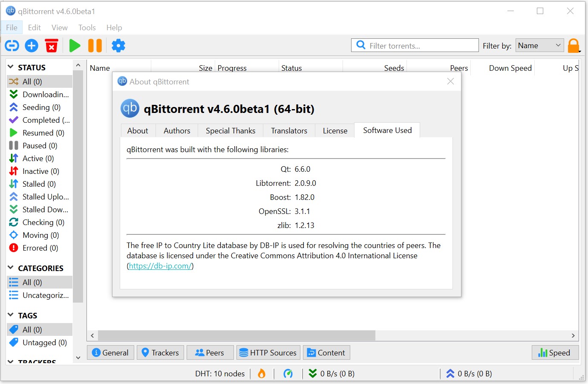Open the Add Torrent Link tool
The width and height of the screenshot is (588, 384).
click(12, 46)
